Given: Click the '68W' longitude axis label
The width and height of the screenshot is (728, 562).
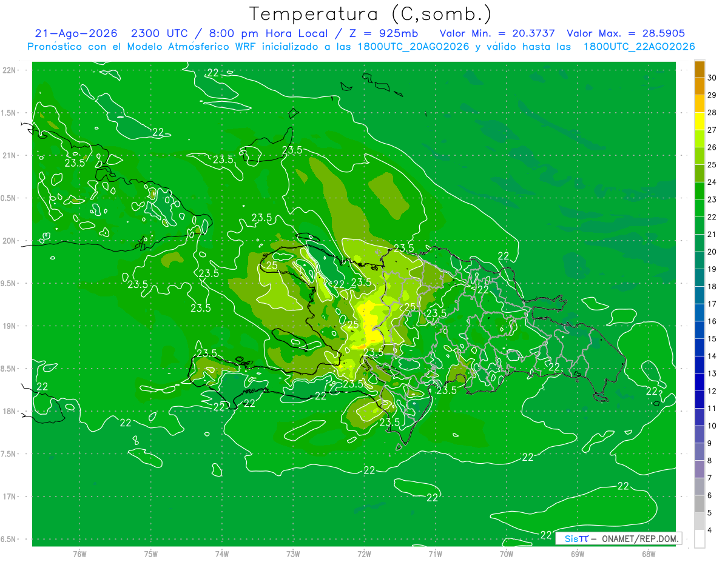Looking at the screenshot, I should (648, 554).
